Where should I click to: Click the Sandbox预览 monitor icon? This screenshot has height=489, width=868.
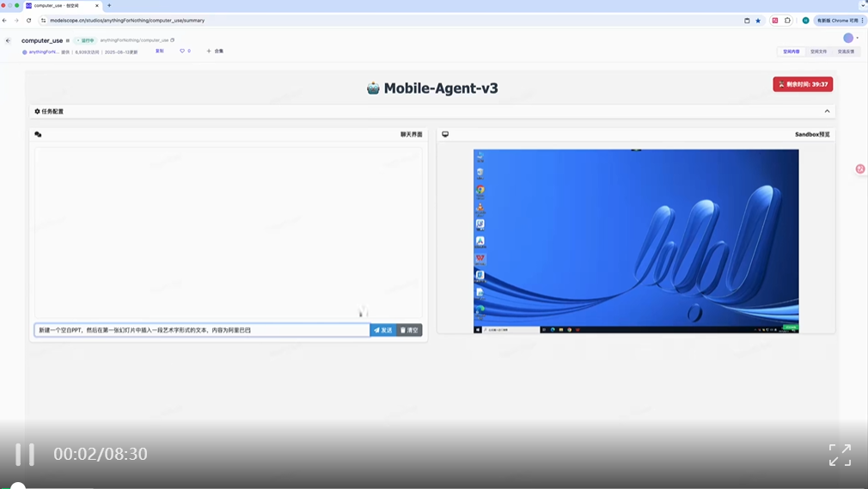[445, 134]
